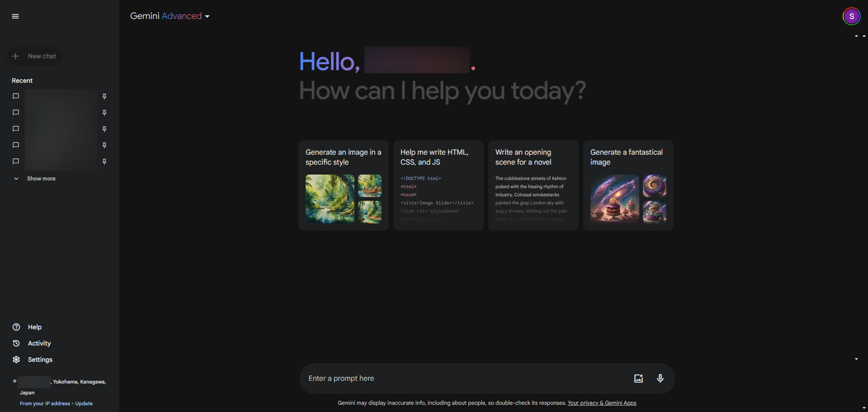Screen dimensions: 868x412
Task: Open the first recent chat icon
Action: (x=16, y=96)
